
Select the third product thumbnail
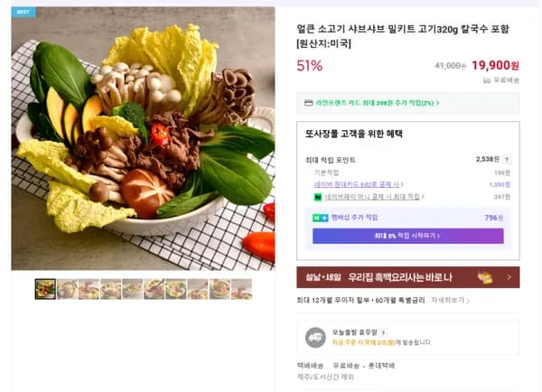[89, 289]
